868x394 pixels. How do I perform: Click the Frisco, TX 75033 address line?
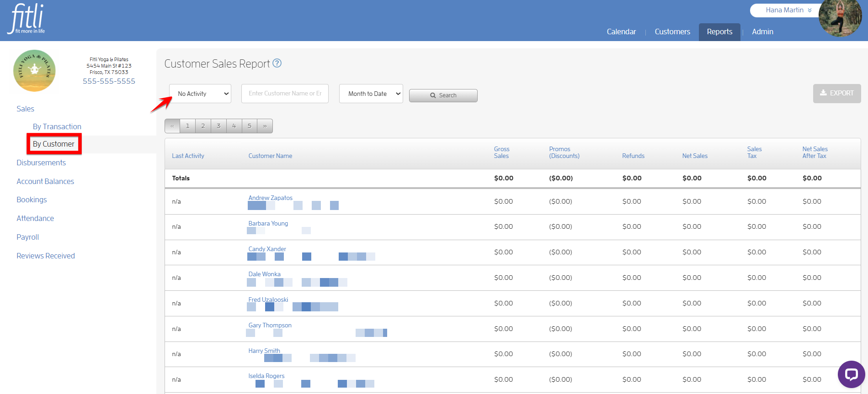pos(109,72)
